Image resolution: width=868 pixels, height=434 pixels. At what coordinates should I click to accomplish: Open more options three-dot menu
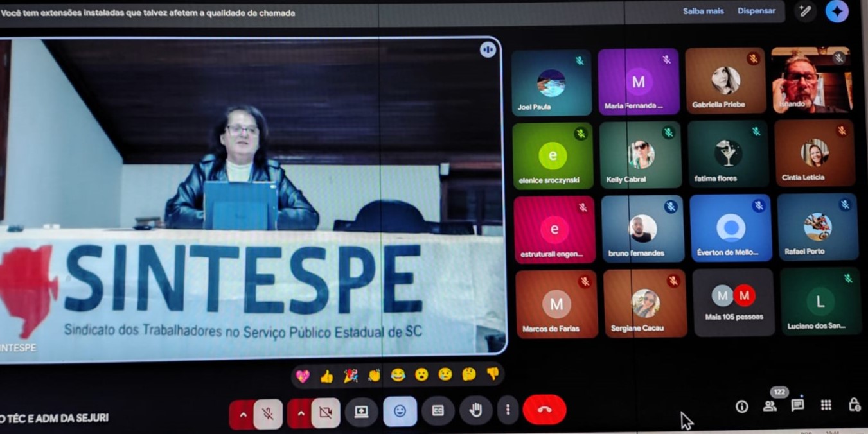point(508,410)
